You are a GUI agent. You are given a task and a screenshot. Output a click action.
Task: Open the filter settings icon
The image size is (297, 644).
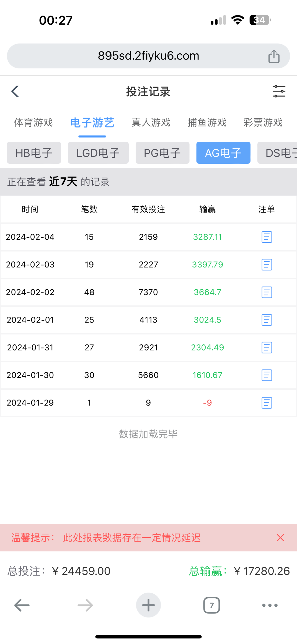coord(279,91)
